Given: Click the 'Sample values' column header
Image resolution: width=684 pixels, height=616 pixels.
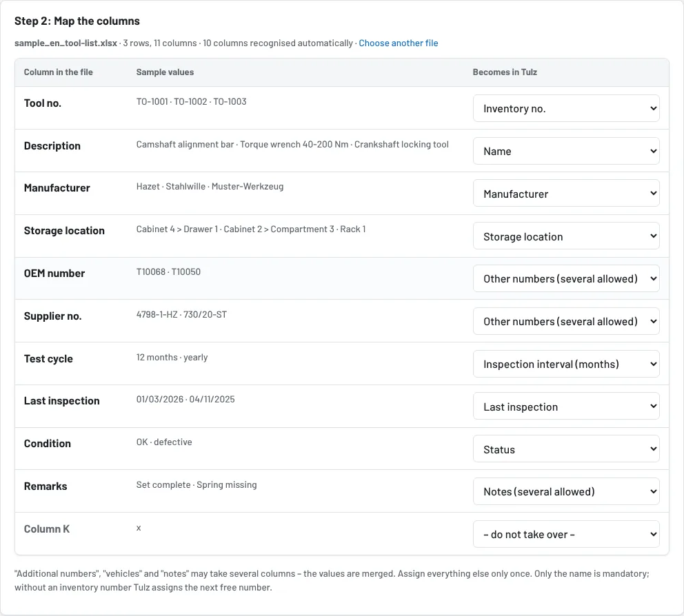Looking at the screenshot, I should click(165, 72).
